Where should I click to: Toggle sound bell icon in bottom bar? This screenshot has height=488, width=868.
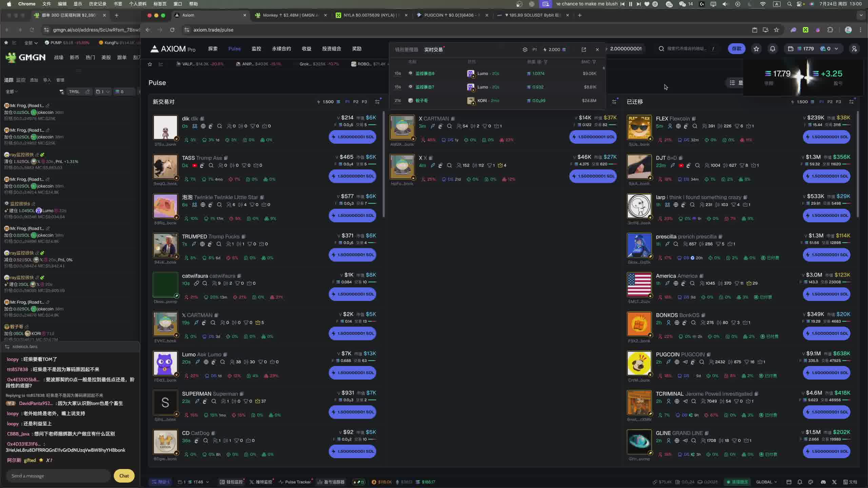pos(800,482)
